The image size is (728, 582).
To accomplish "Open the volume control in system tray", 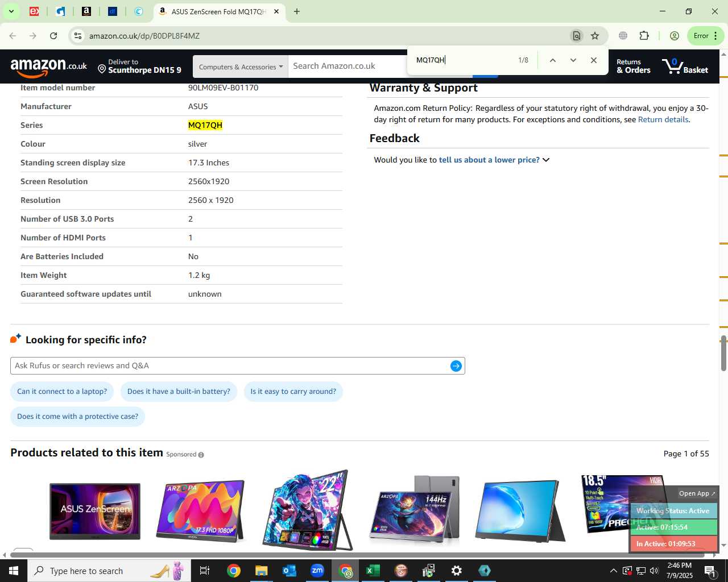I will [x=654, y=571].
